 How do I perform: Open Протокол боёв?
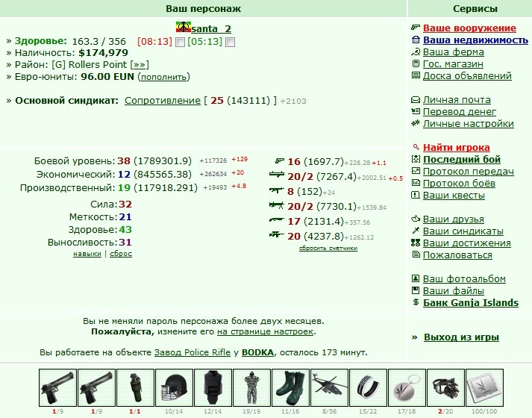click(x=459, y=183)
